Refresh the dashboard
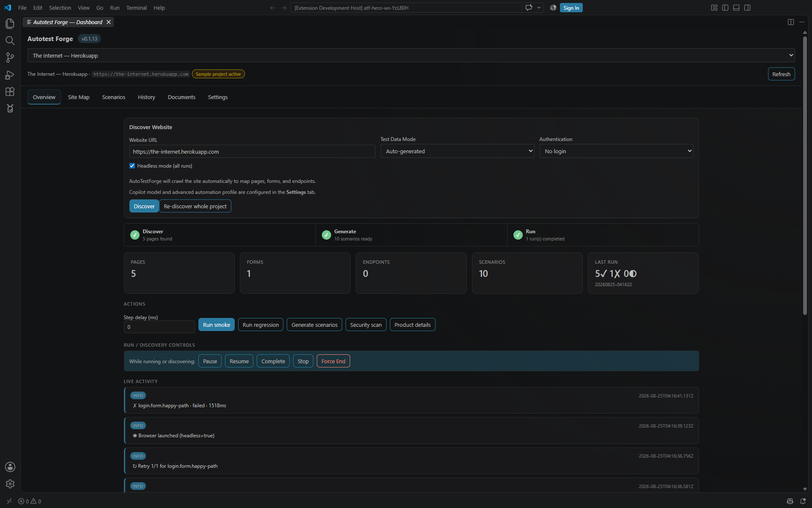 pos(781,74)
